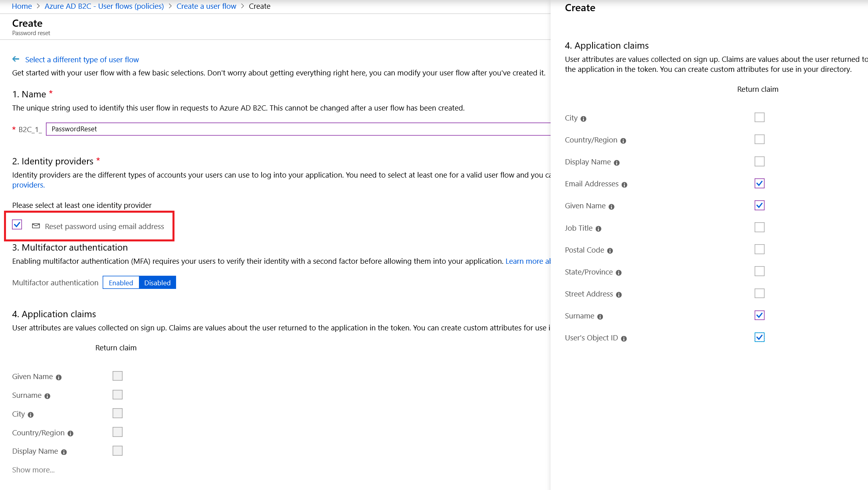Click info icon next to Country/Region claim
This screenshot has width=868, height=490.
623,140
